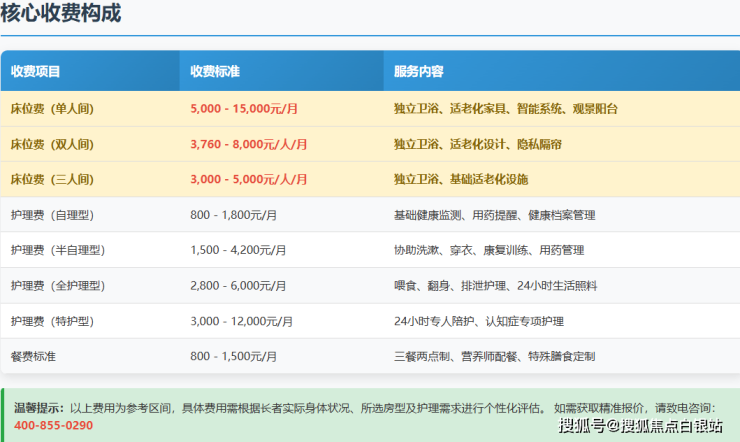740x442 pixels.
Task: Click the 1,500 - 4,200元/月 price cell
Action: (238, 250)
